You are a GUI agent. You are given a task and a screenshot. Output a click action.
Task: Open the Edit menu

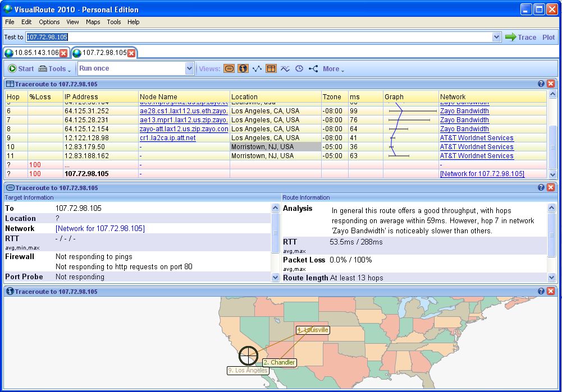point(26,22)
